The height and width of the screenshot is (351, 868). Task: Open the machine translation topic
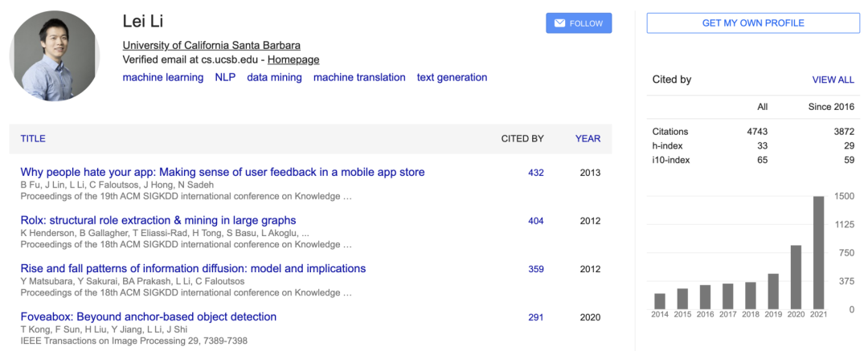pyautogui.click(x=359, y=78)
